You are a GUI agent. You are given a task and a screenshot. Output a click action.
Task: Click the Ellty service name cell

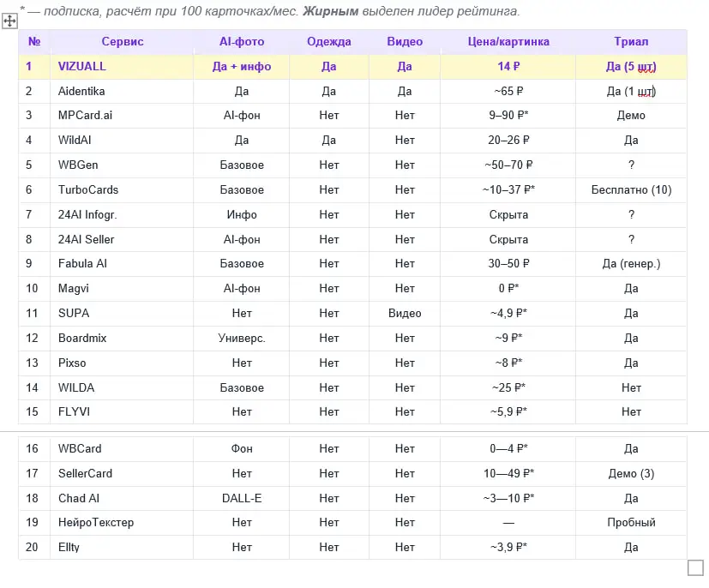tap(69, 548)
